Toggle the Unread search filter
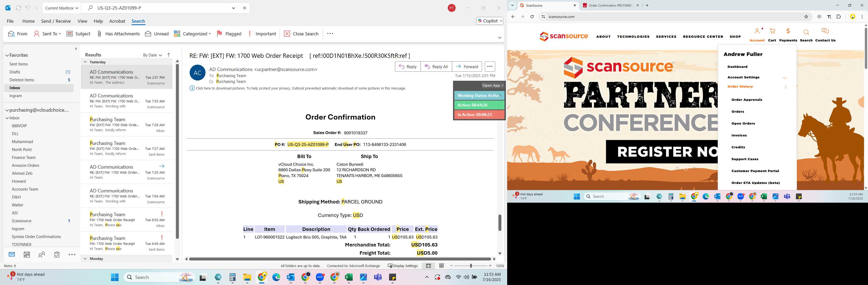 [x=157, y=34]
